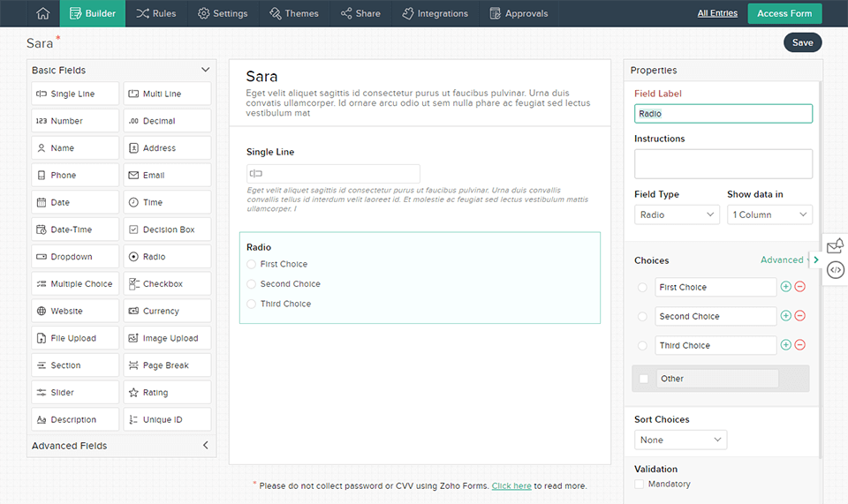Open the email notification side icon
Image resolution: width=848 pixels, height=504 pixels.
[835, 245]
